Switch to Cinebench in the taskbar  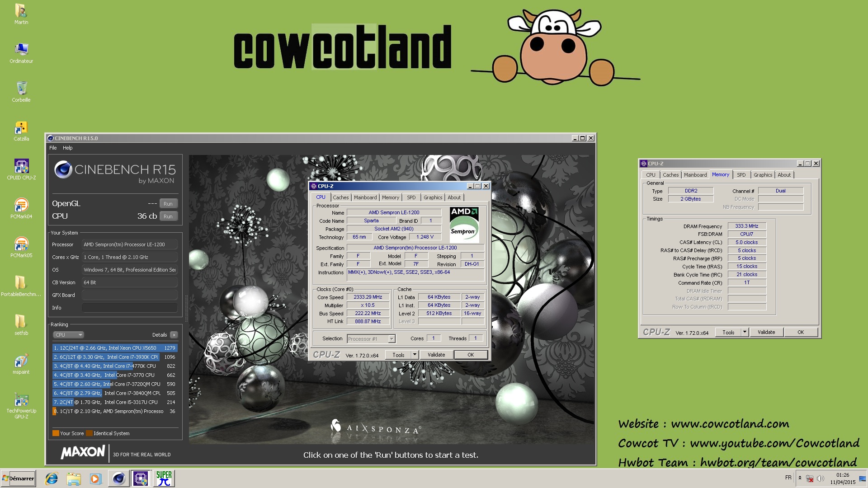pyautogui.click(x=118, y=479)
